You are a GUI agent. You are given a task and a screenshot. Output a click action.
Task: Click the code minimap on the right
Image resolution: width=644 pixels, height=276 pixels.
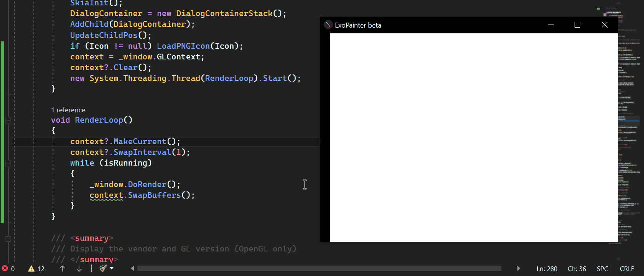(x=629, y=127)
